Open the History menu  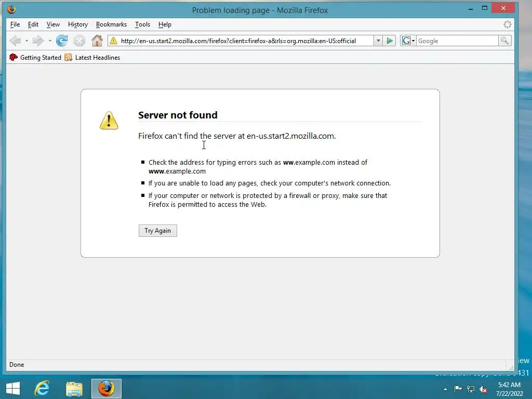78,24
